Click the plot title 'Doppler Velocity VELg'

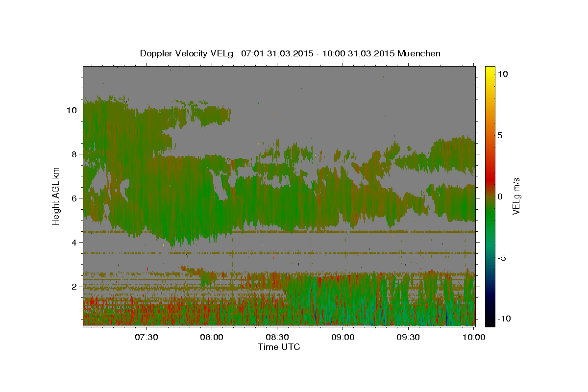click(x=187, y=53)
